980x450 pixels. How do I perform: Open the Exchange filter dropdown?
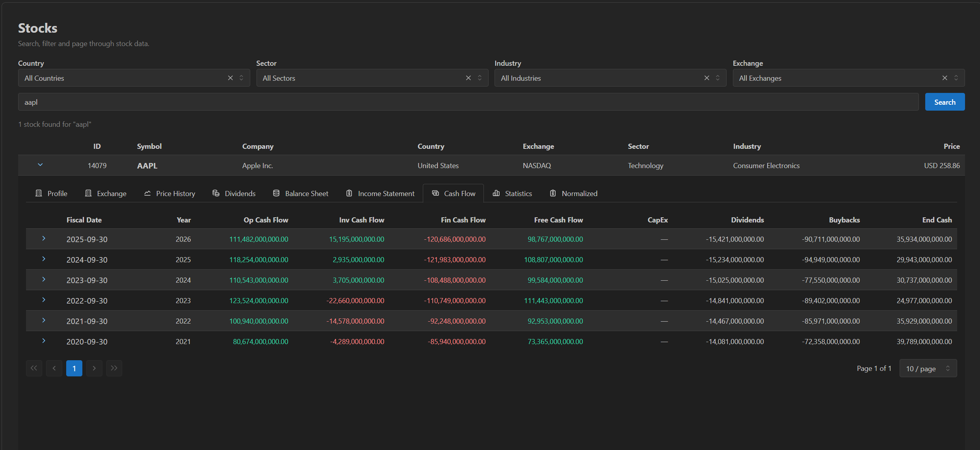(849, 78)
